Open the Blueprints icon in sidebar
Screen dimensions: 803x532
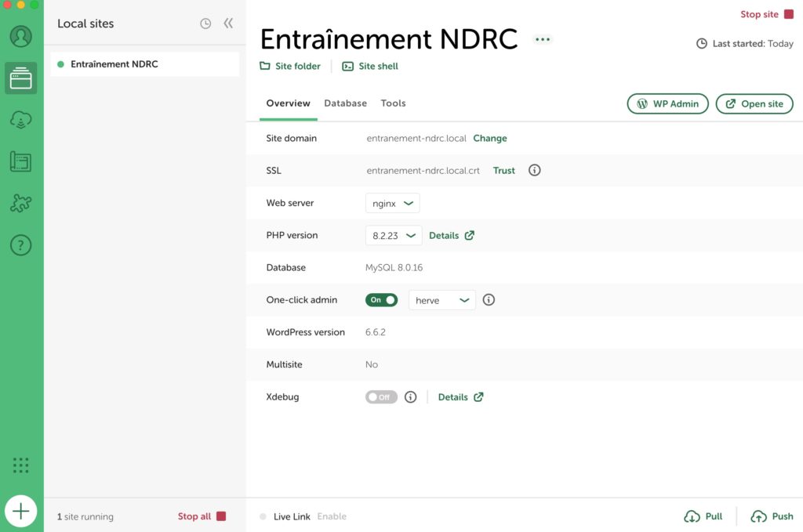[x=21, y=161]
